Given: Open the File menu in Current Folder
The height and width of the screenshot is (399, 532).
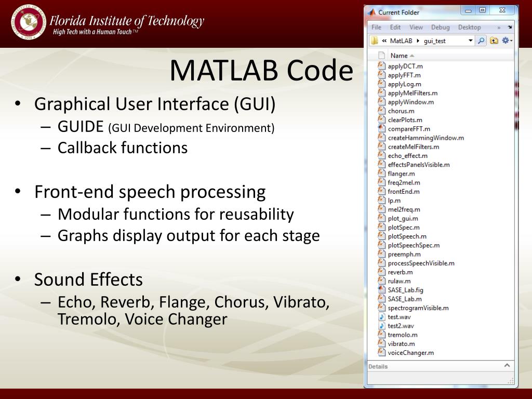Looking at the screenshot, I should coord(376,27).
